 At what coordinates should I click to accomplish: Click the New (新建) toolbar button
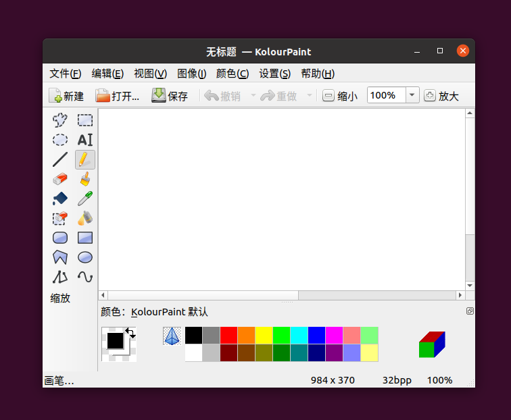[66, 96]
